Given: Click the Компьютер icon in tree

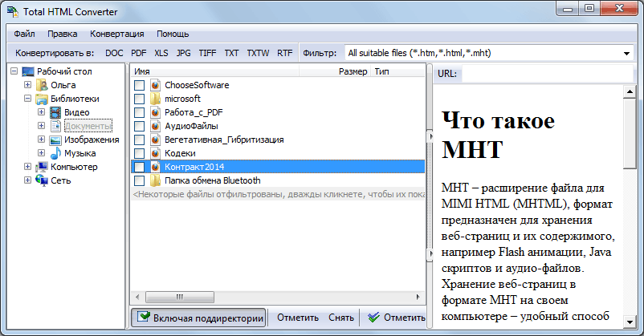Looking at the screenshot, I should tap(42, 167).
